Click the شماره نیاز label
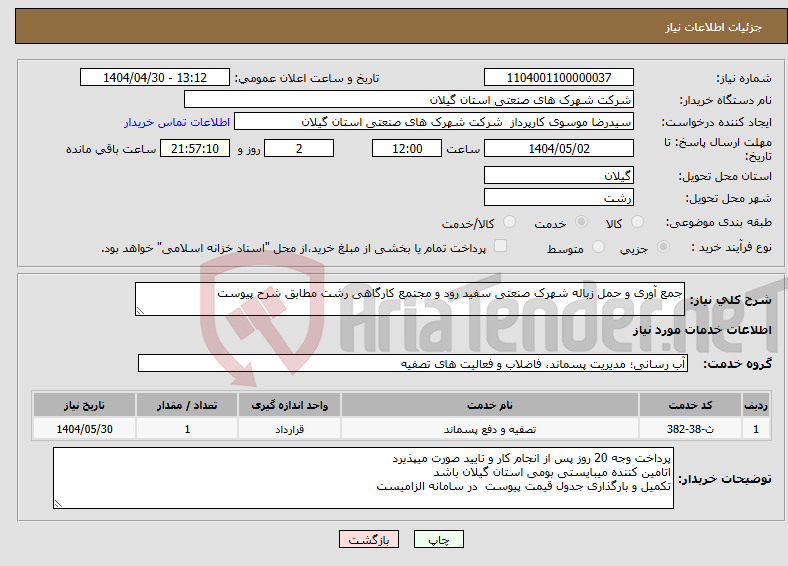Screen dimensions: 788x566 click(744, 78)
